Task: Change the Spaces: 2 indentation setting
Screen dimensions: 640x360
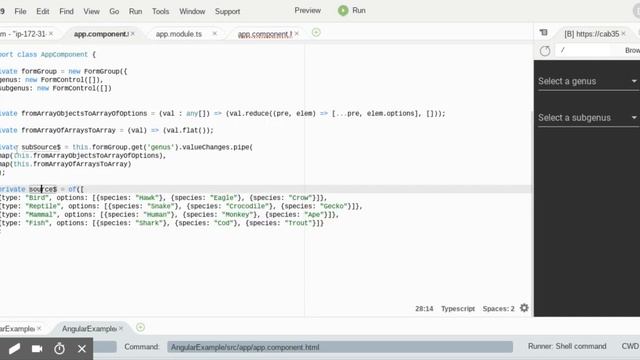Action: click(x=498, y=309)
